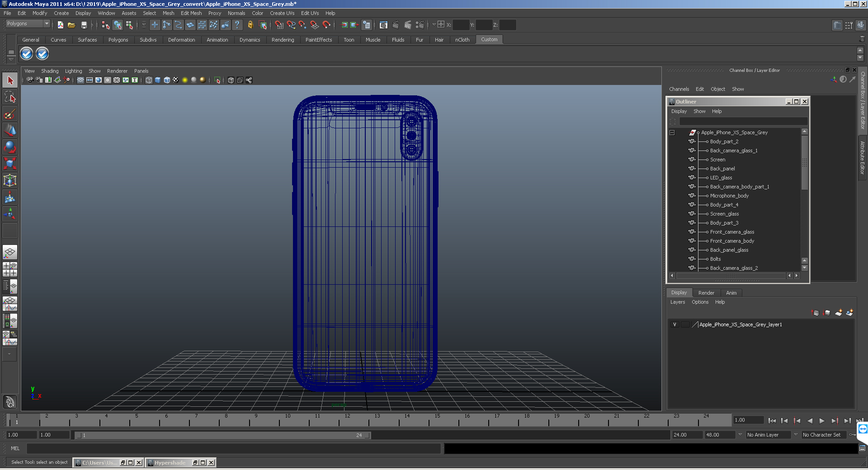Open Render Settings window icon
Viewport: 868px width, 470px height.
(420, 25)
